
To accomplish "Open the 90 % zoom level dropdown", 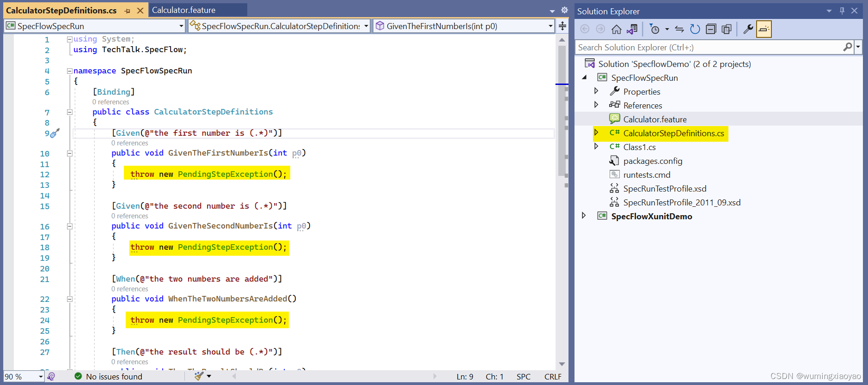I will tap(41, 377).
